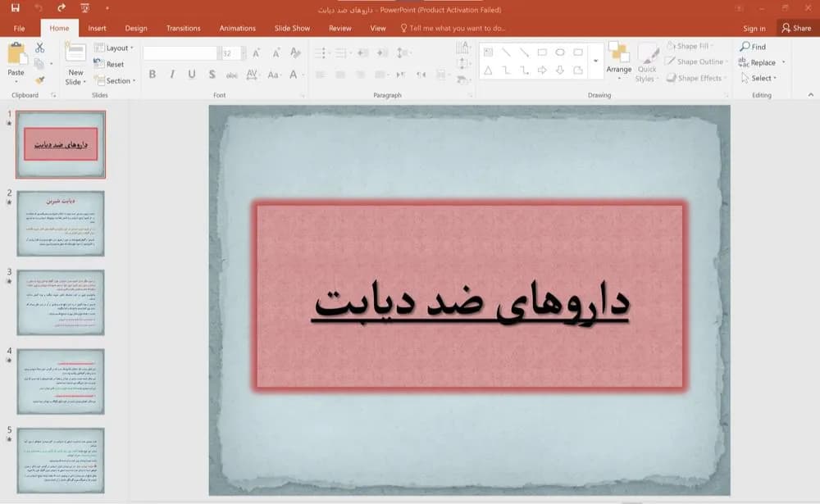Viewport: 820px width, 504px height.
Task: Click Decrease Font Size icon
Action: pyautogui.click(x=276, y=53)
